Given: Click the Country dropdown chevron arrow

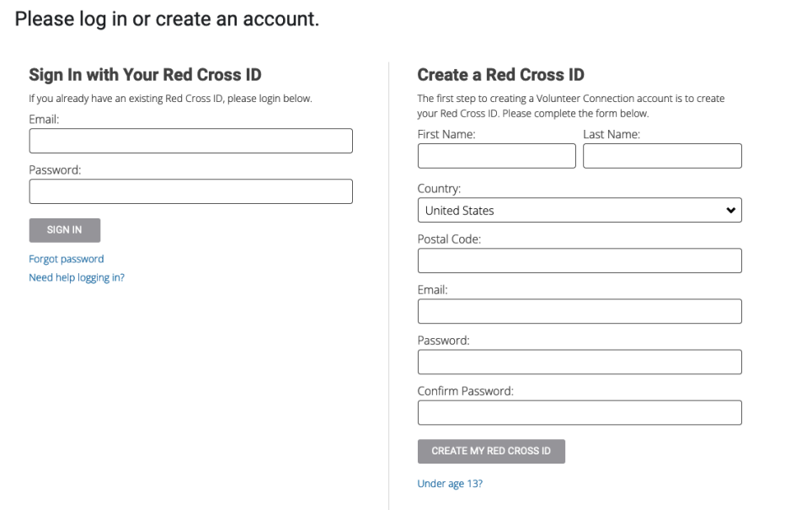Looking at the screenshot, I should click(x=730, y=211).
